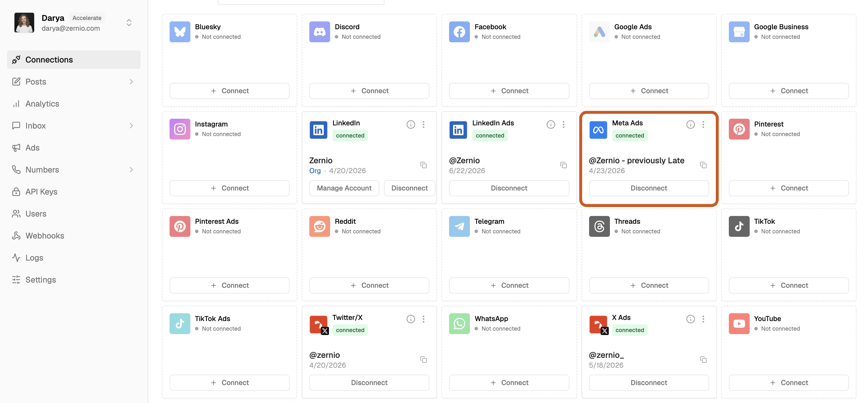Copy the X Ads @zernio_ account ID
The image size is (868, 403).
tap(703, 360)
